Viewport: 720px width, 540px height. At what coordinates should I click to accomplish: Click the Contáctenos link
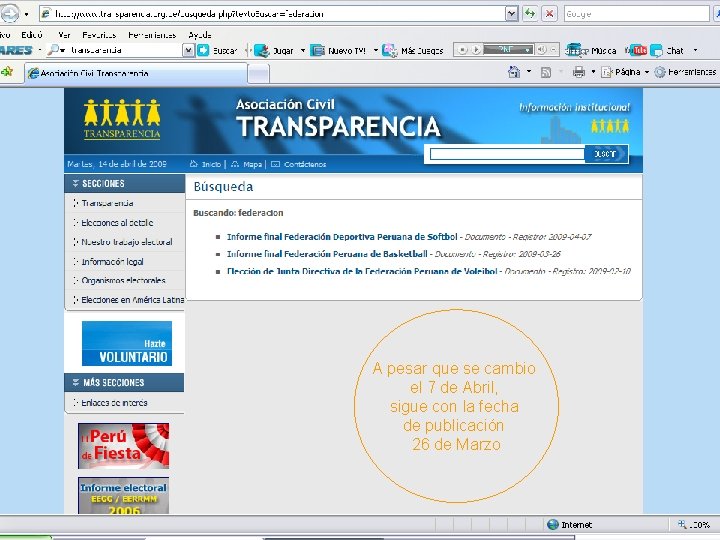298,164
